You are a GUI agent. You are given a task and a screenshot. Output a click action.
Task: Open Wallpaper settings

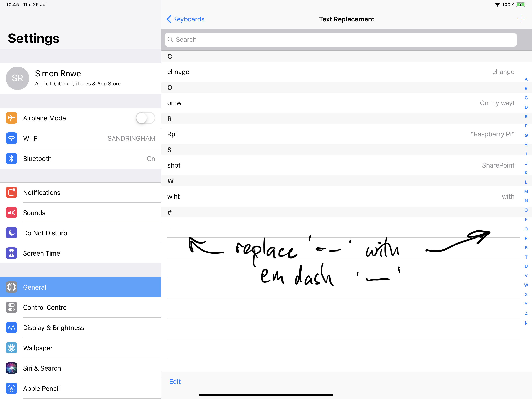81,348
